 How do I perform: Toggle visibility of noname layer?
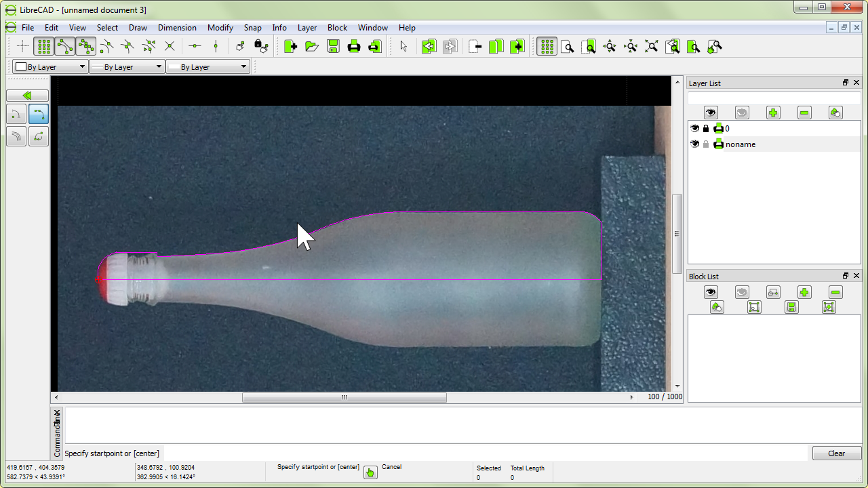694,144
